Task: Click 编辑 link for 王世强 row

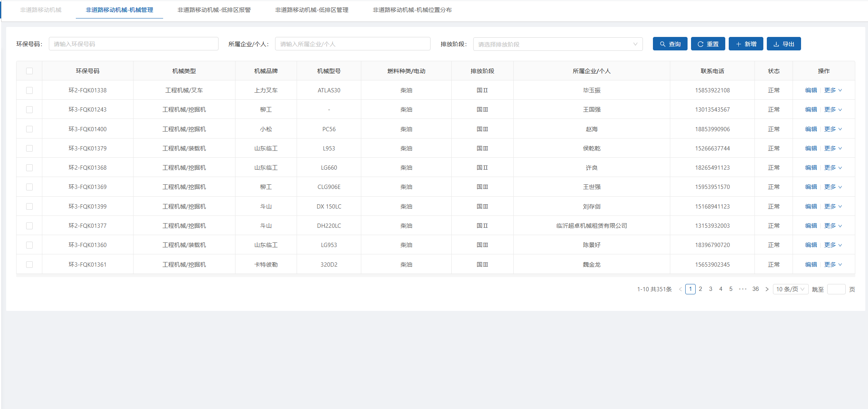Action: click(x=811, y=187)
